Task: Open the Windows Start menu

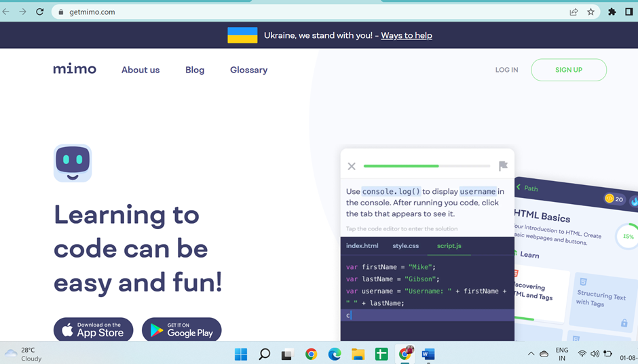Action: (x=241, y=355)
